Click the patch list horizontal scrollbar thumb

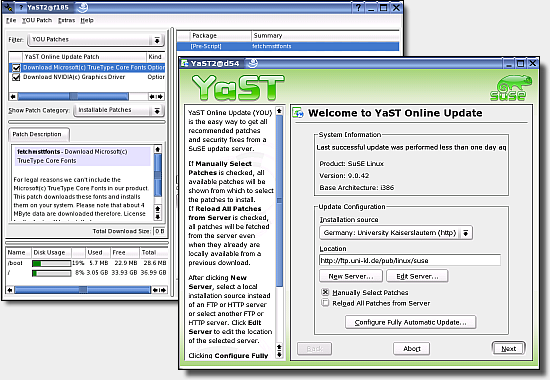73,96
